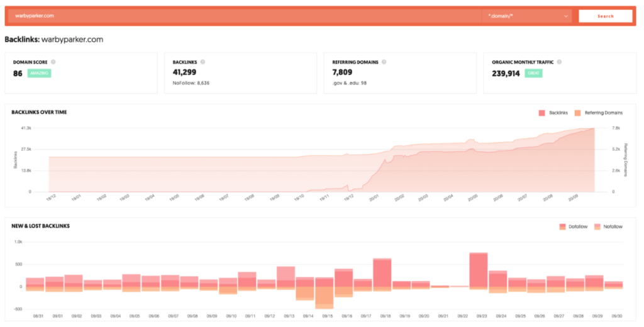Click the warbyparker.com search input field

[245, 16]
